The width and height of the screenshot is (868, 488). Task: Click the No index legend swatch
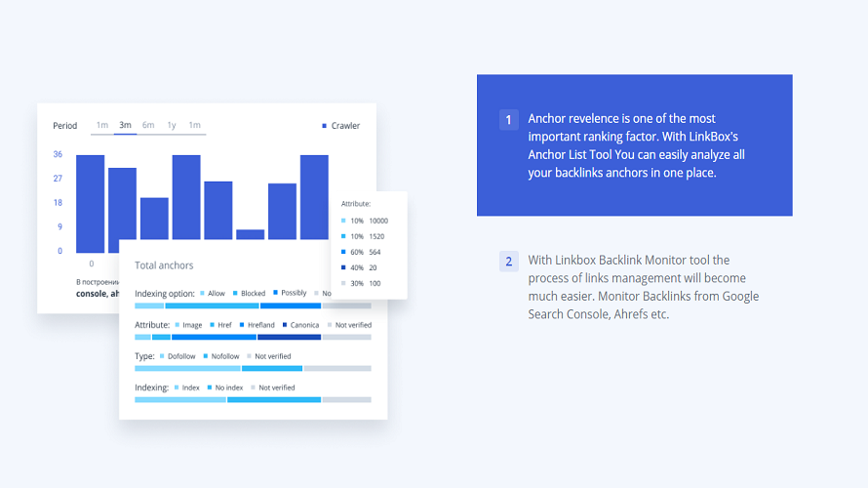click(x=210, y=387)
